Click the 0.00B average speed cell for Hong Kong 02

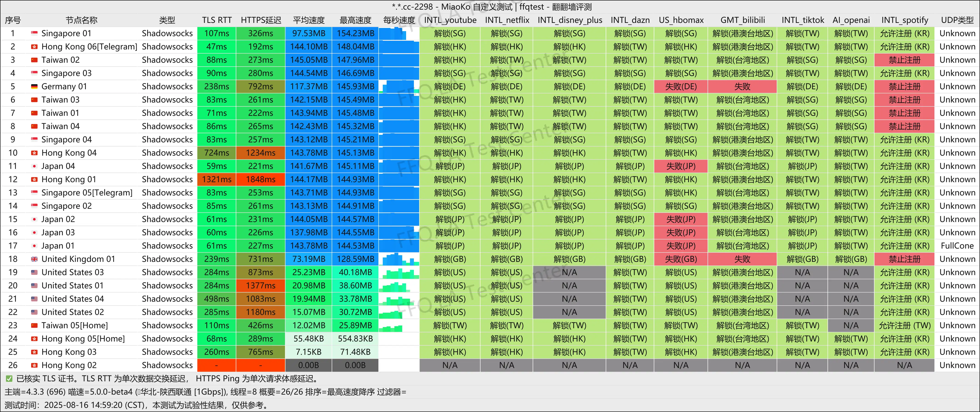(309, 365)
